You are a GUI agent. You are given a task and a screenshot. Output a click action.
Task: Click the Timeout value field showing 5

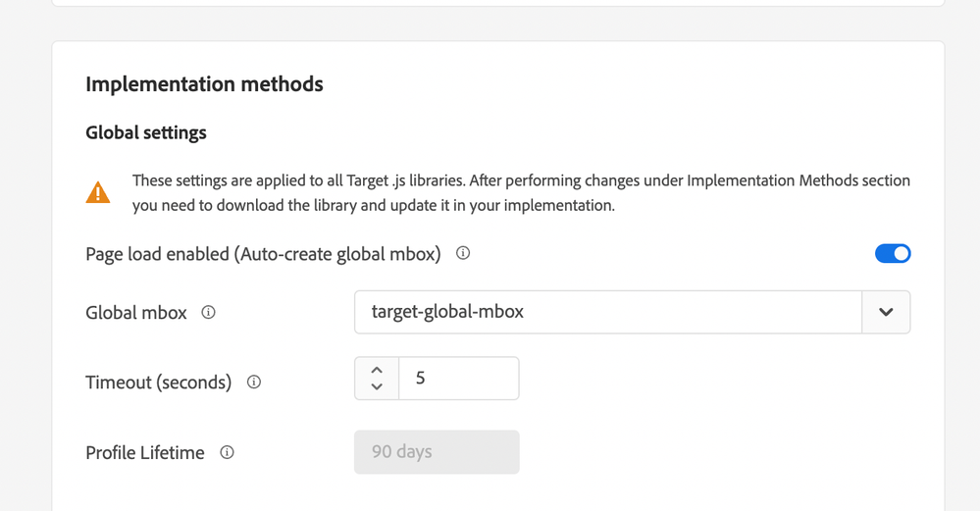458,379
